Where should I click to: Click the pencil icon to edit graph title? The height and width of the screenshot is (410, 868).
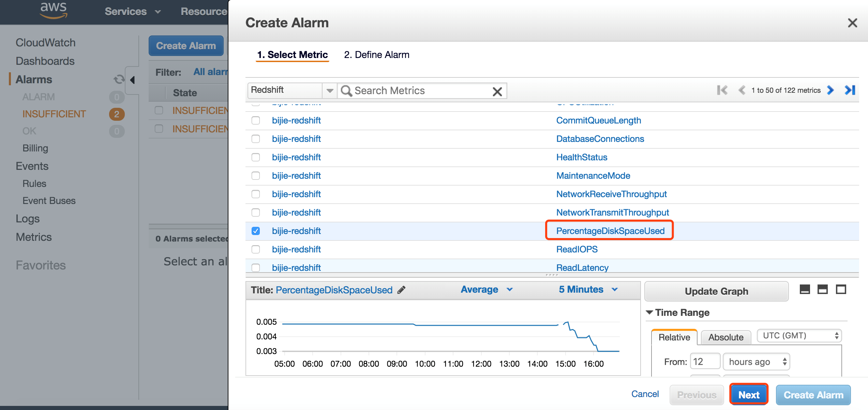point(402,290)
